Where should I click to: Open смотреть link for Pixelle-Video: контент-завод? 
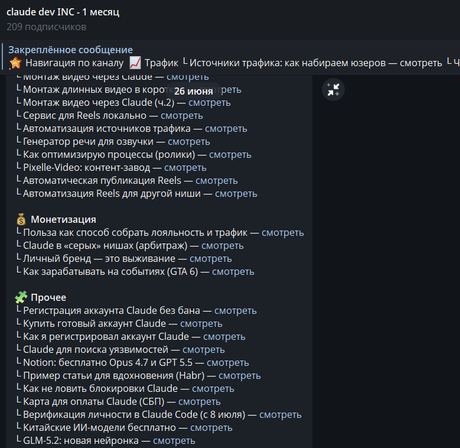click(185, 167)
